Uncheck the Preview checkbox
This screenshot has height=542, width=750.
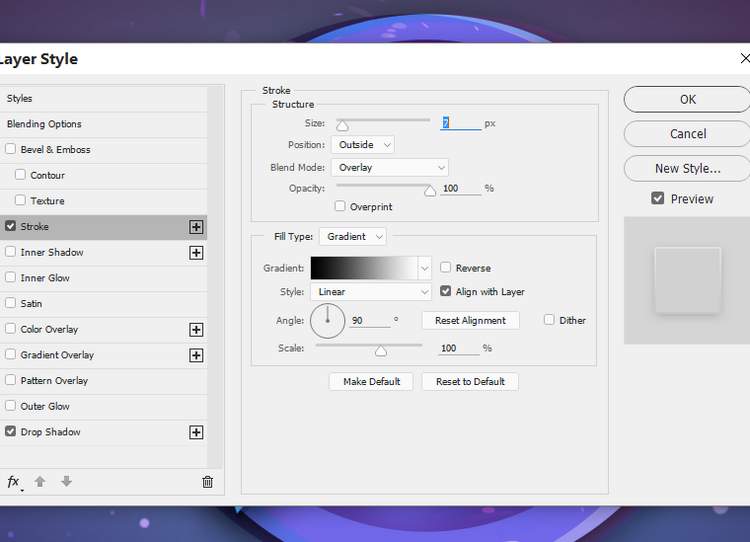(x=657, y=198)
